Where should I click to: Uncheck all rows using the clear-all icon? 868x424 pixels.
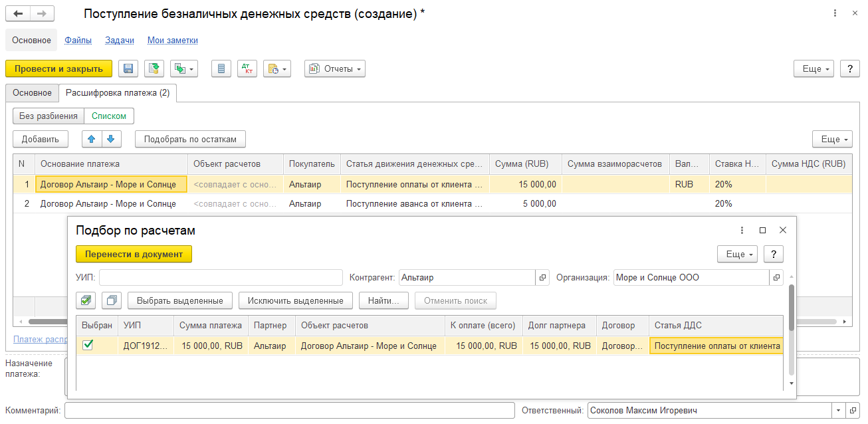112,300
